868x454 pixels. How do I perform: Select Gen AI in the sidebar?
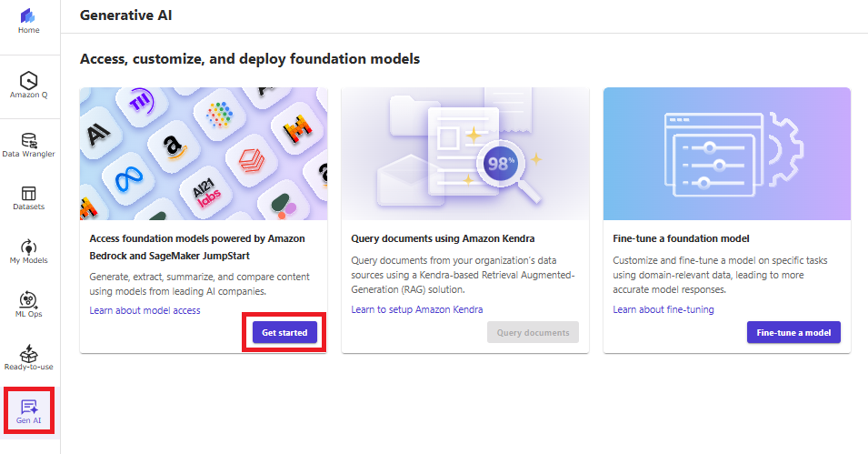(29, 411)
